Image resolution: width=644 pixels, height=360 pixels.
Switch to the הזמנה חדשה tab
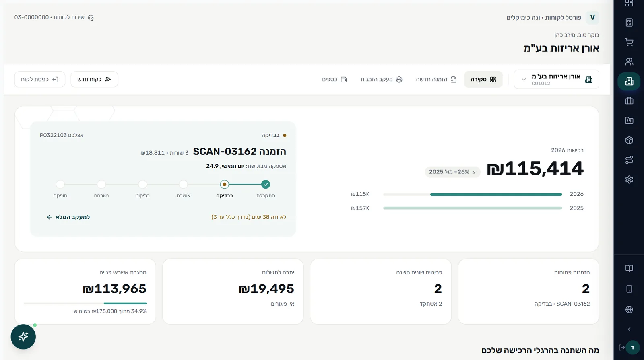(x=436, y=80)
